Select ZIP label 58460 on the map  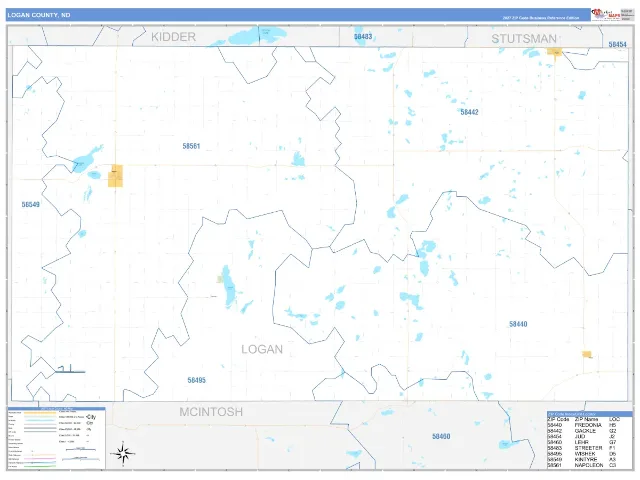click(x=441, y=436)
